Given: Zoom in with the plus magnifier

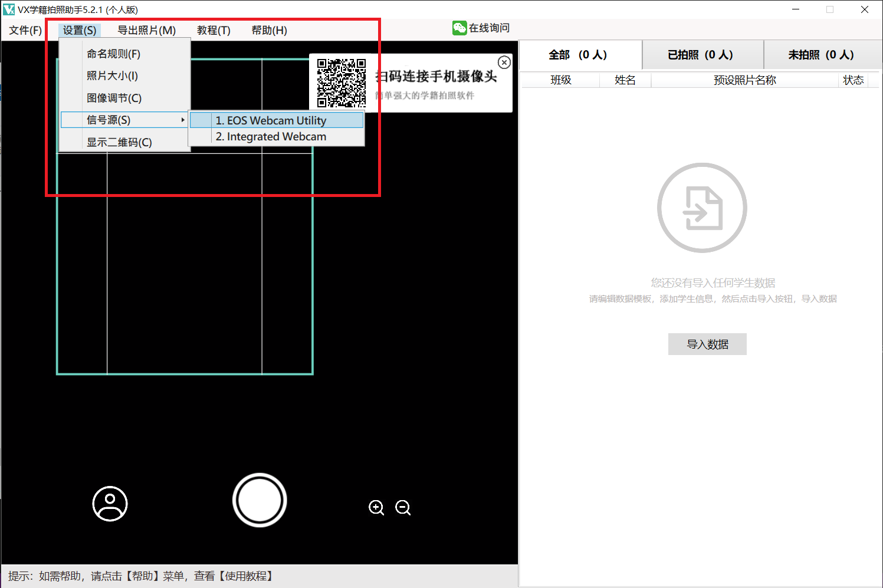Looking at the screenshot, I should tap(376, 508).
